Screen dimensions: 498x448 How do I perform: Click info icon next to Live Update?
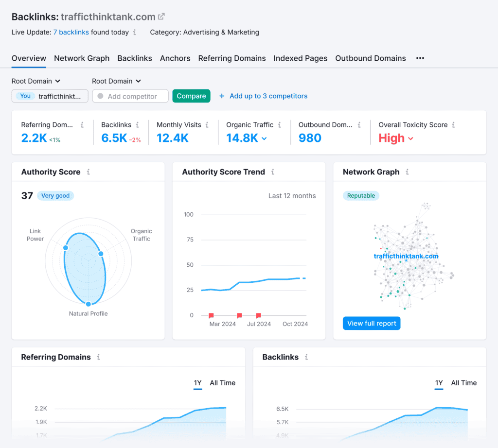coord(135,33)
